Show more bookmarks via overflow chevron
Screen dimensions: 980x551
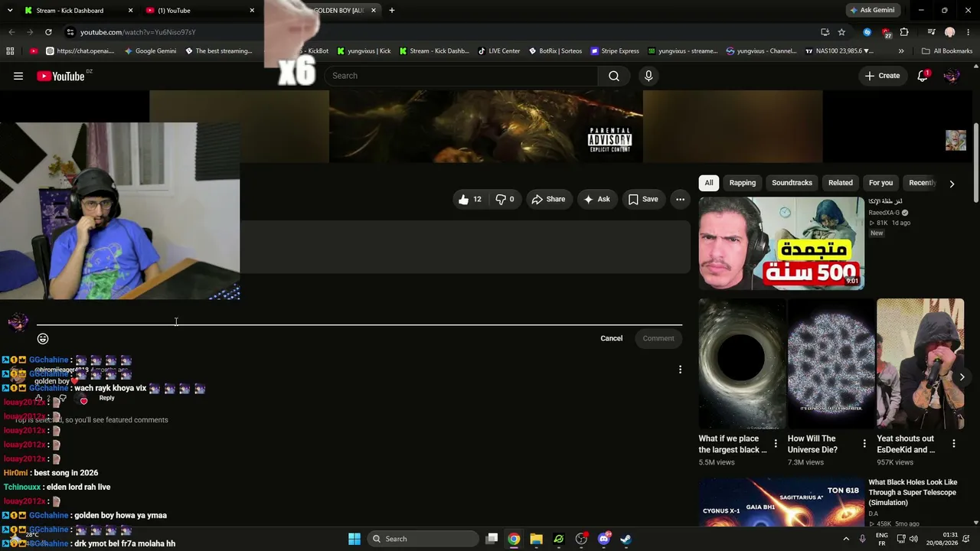901,51
